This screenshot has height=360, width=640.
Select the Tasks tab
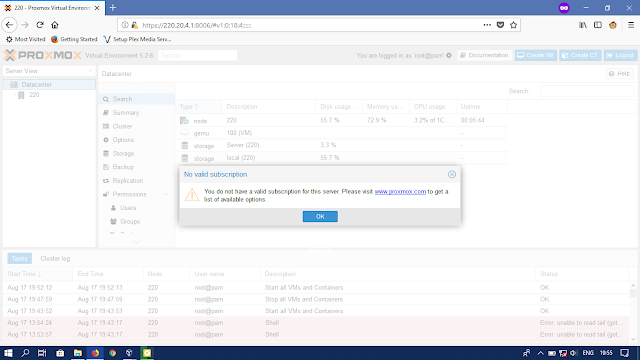[19, 258]
